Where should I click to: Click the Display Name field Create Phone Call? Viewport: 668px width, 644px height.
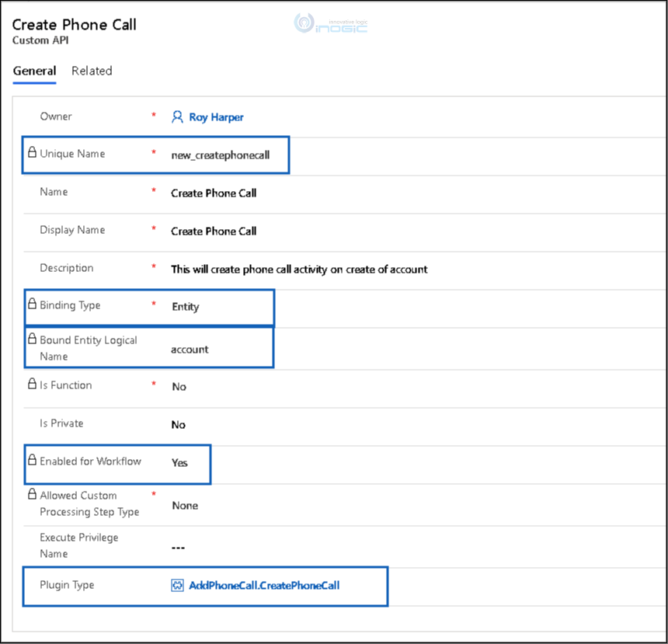[214, 231]
